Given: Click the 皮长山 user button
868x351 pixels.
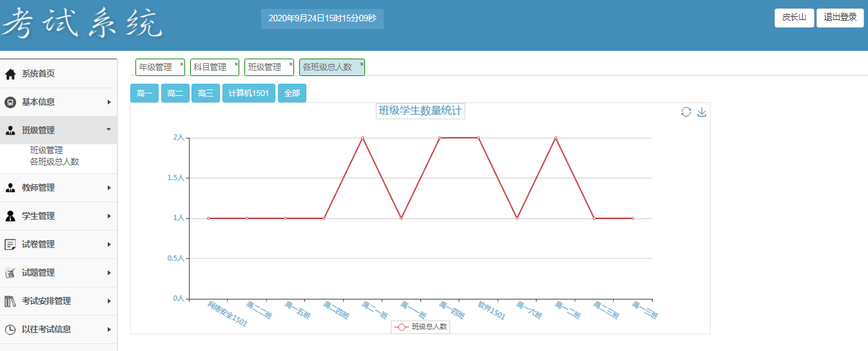Looking at the screenshot, I should click(x=794, y=17).
